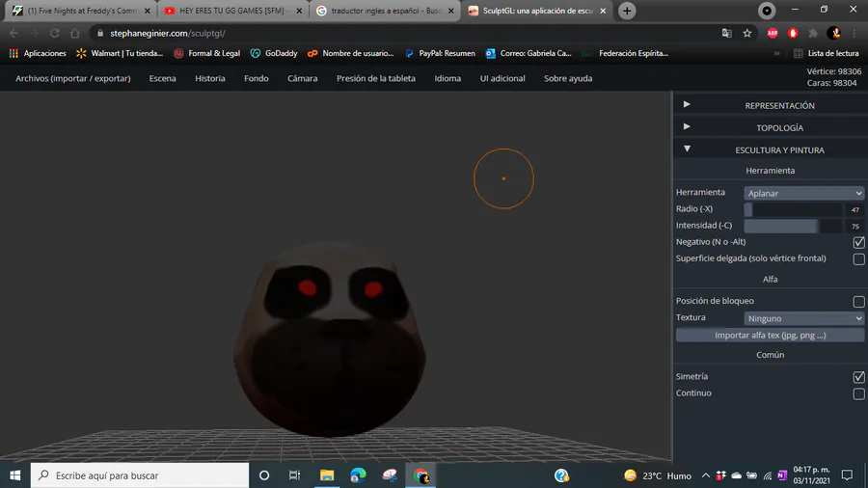Open the Cámara menu
This screenshot has height=488, width=868.
pos(302,78)
